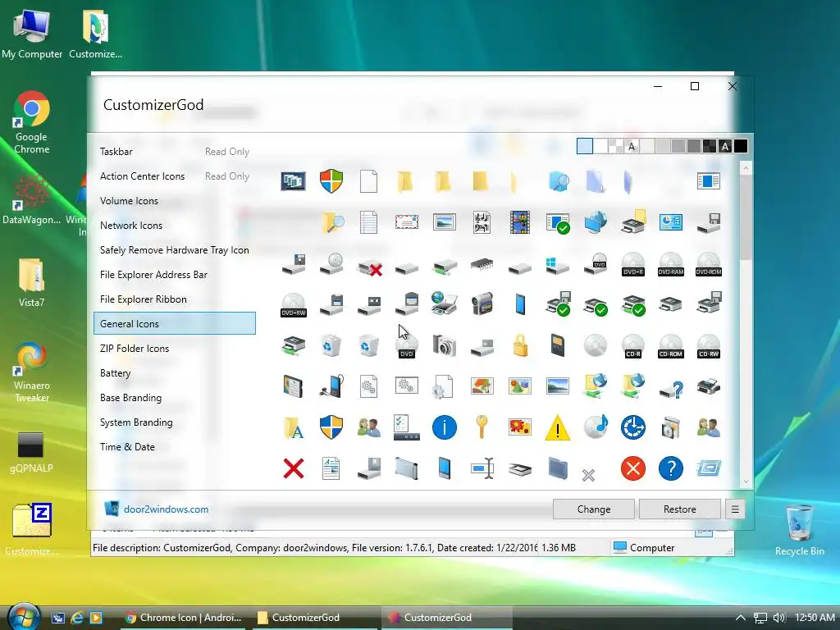Pick the drive with red X icon
The height and width of the screenshot is (630, 840).
[x=370, y=267]
